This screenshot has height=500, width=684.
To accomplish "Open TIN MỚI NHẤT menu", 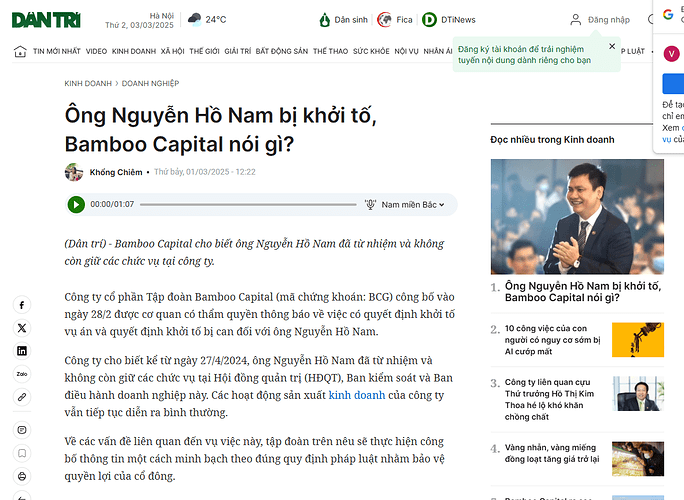I will (57, 51).
